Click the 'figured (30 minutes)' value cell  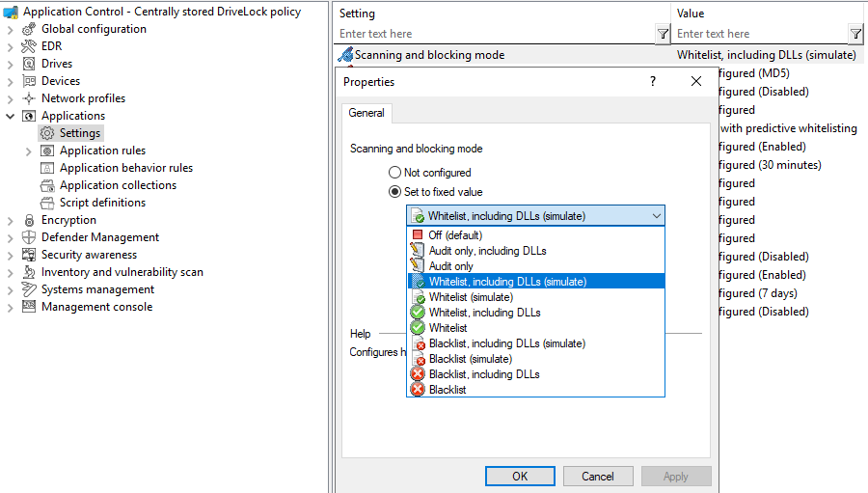pos(770,165)
